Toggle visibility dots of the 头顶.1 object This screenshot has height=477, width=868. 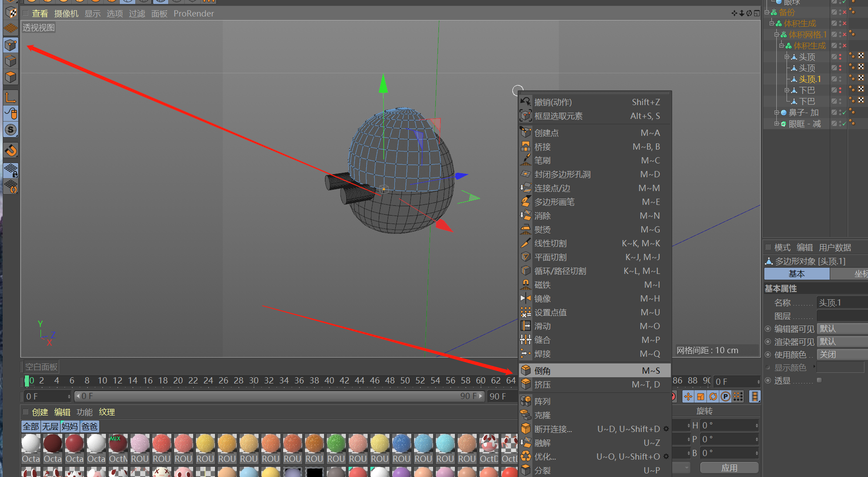pyautogui.click(x=840, y=79)
